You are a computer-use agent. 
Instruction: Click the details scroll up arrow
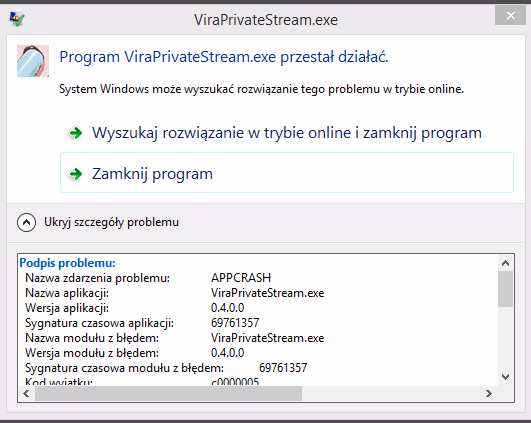pyautogui.click(x=506, y=263)
